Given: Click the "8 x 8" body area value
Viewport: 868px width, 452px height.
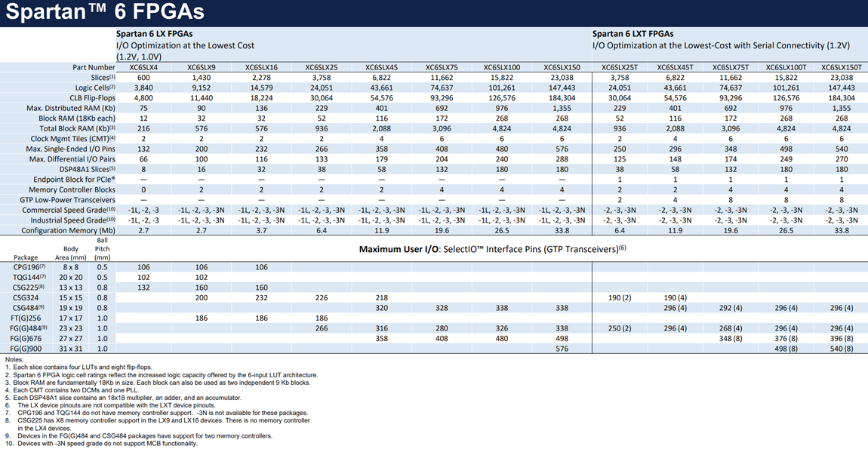Looking at the screenshot, I should [x=71, y=267].
